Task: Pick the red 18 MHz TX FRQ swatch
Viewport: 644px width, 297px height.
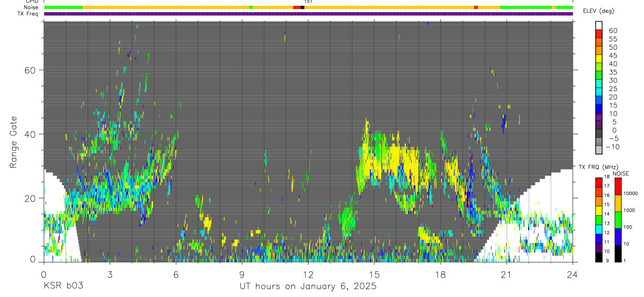Action: click(x=599, y=182)
